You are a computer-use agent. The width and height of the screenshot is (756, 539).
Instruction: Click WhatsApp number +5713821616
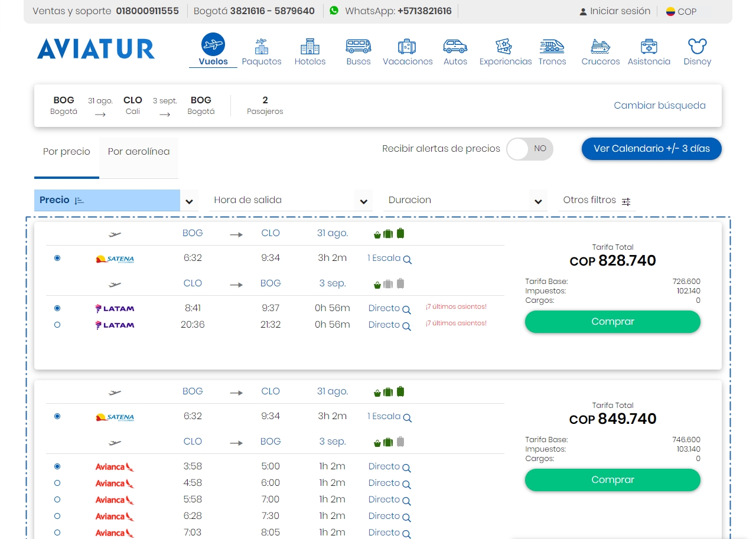[x=425, y=11]
